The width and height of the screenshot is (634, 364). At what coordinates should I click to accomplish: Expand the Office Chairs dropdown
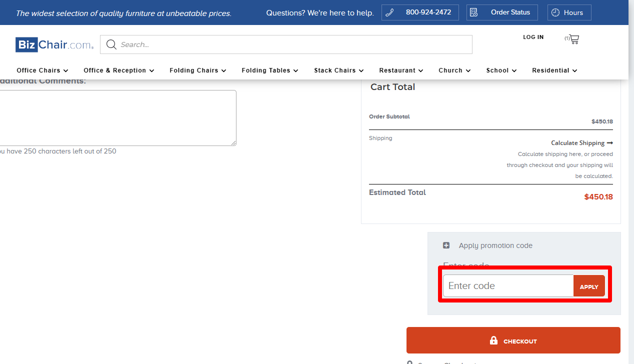click(x=66, y=70)
